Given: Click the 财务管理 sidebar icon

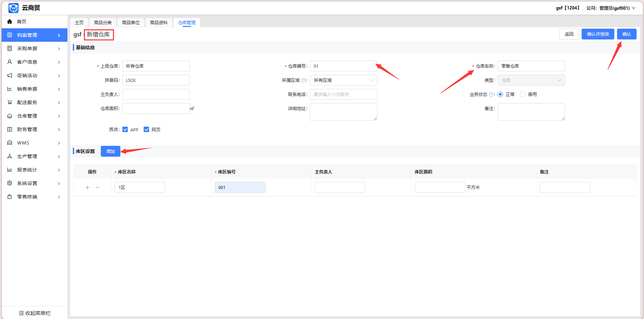Looking at the screenshot, I should coord(10,129).
